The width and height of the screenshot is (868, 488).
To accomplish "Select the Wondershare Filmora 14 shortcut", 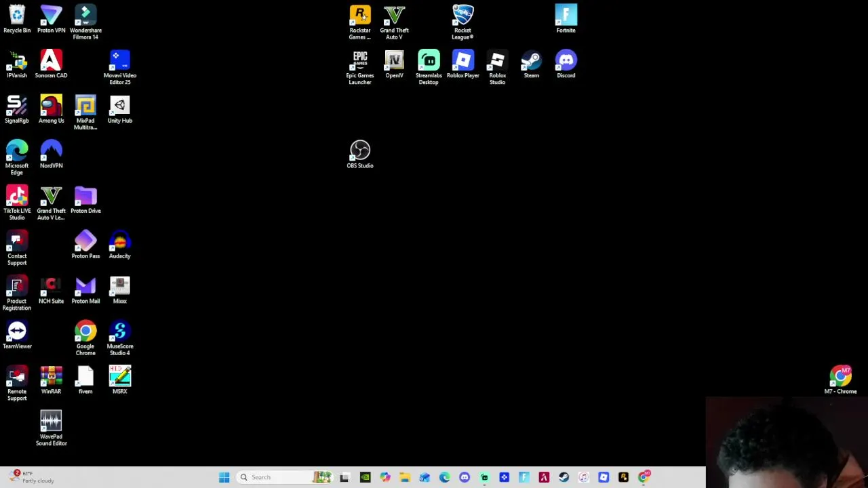I will pos(85,22).
